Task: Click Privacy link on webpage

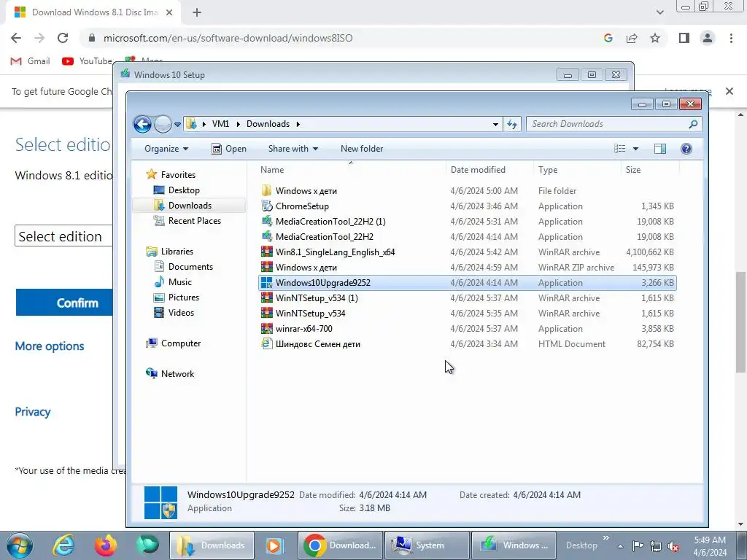Action: coord(32,412)
